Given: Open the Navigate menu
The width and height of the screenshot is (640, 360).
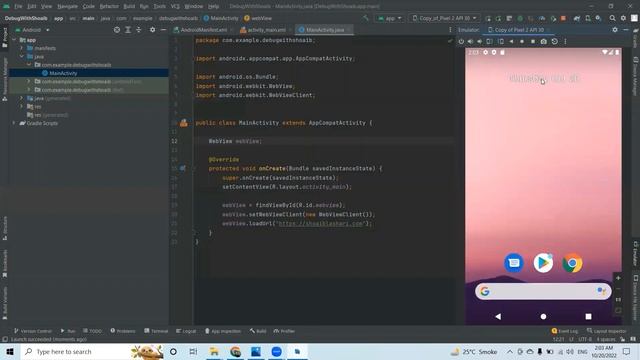Looking at the screenshot, I should pos(67,7).
